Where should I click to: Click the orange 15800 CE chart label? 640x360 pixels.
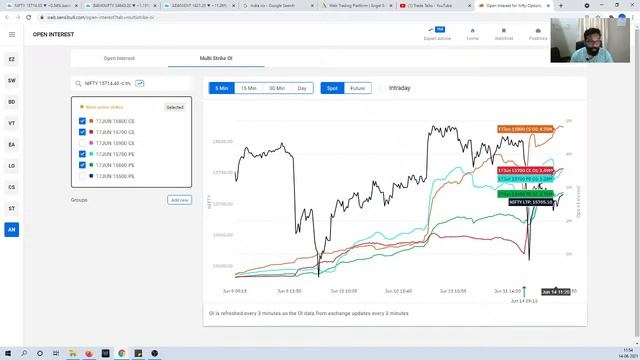coord(525,129)
